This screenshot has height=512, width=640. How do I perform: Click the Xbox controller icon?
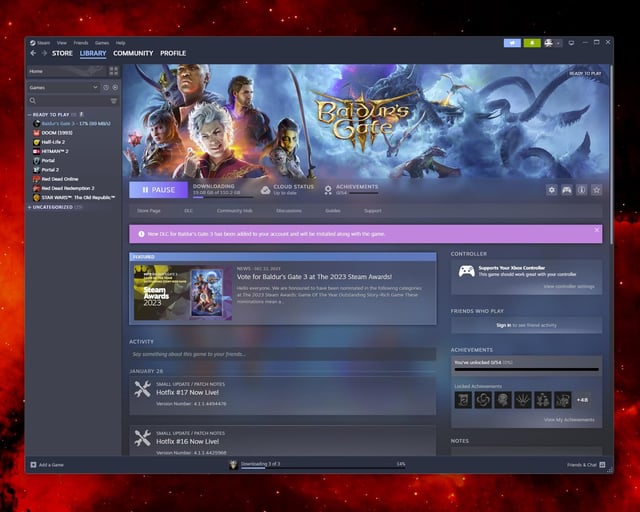[467, 271]
